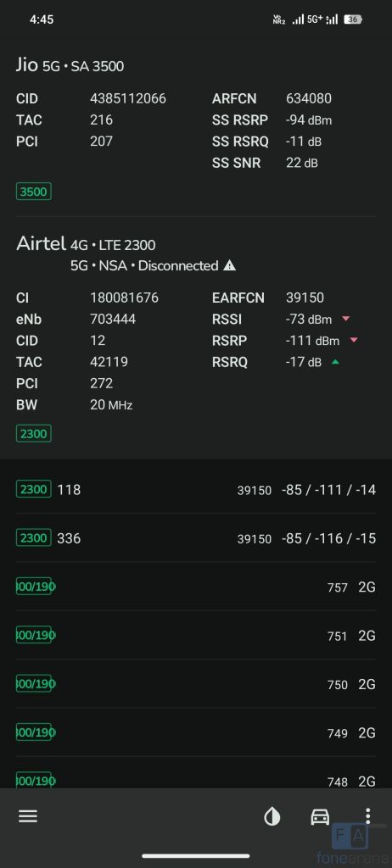Open the 2G cell row 757

196,587
